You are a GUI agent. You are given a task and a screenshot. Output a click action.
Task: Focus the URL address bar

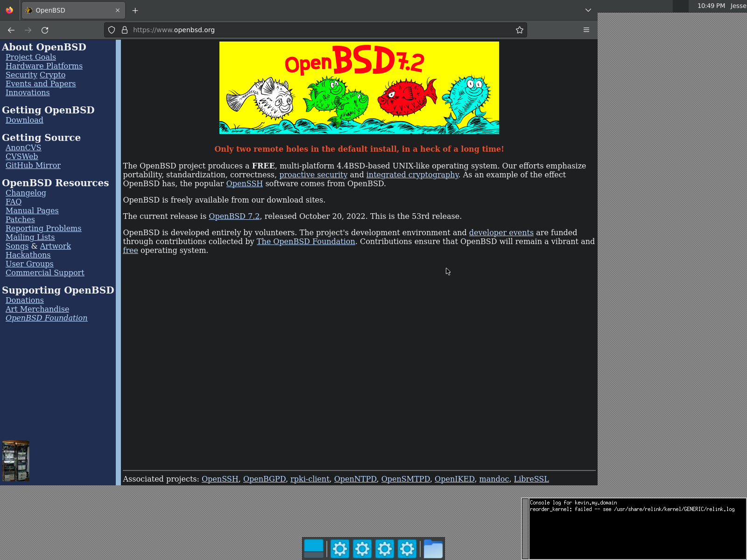316,30
